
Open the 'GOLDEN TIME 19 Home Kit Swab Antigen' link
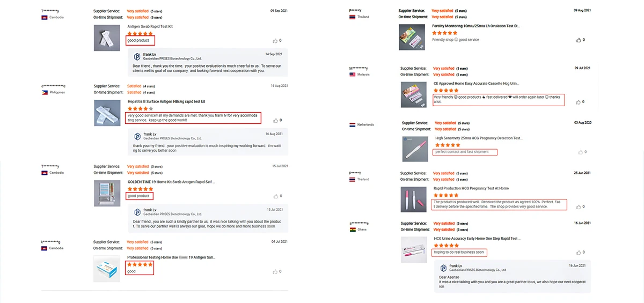point(171,182)
